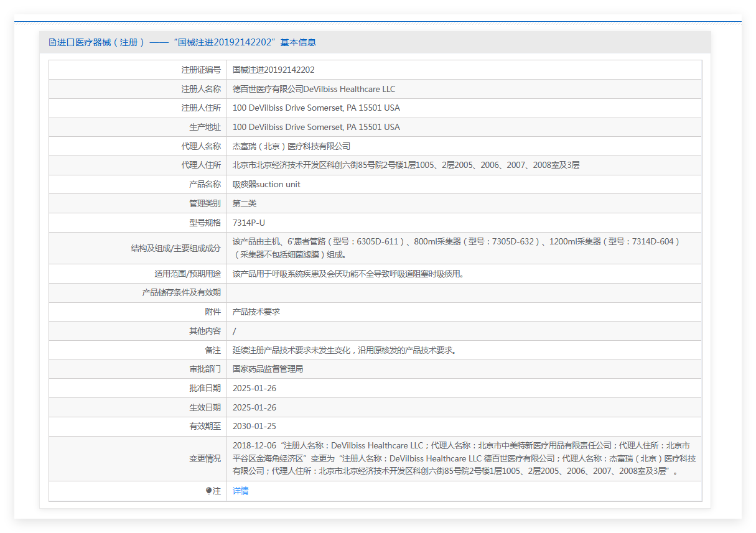Click the document icon beside 进口医疗器械 heading
Viewport: 756px width, 533px height.
[52, 42]
